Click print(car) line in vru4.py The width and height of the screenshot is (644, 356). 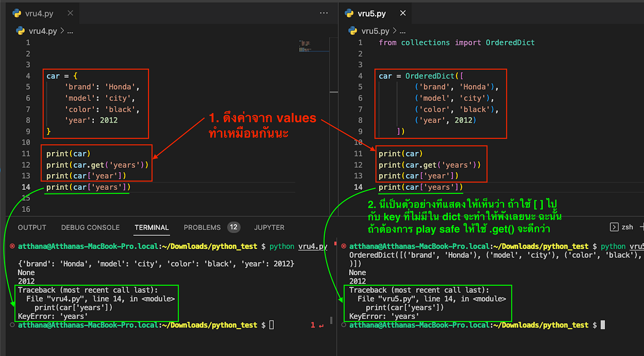[x=69, y=154]
